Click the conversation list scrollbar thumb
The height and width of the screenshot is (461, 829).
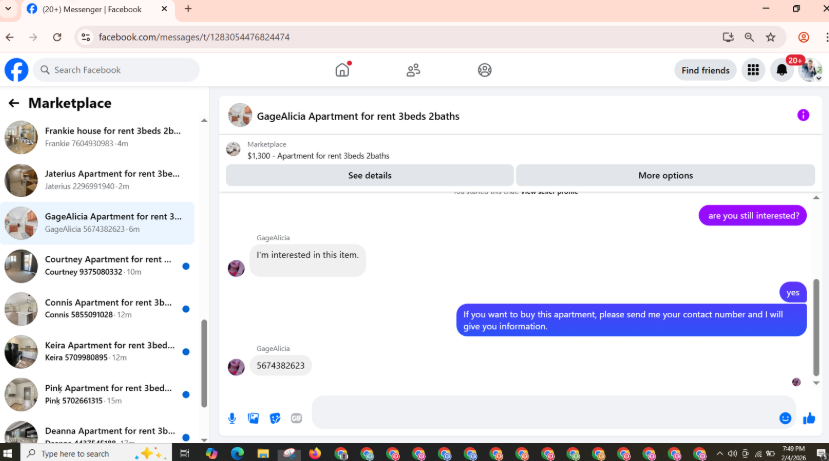coord(204,363)
